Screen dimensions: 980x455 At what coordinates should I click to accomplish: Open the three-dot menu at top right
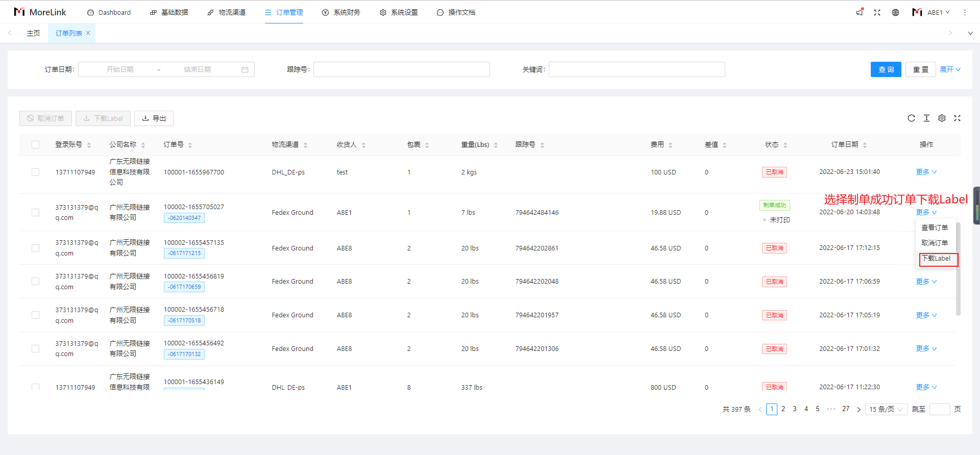(x=965, y=12)
